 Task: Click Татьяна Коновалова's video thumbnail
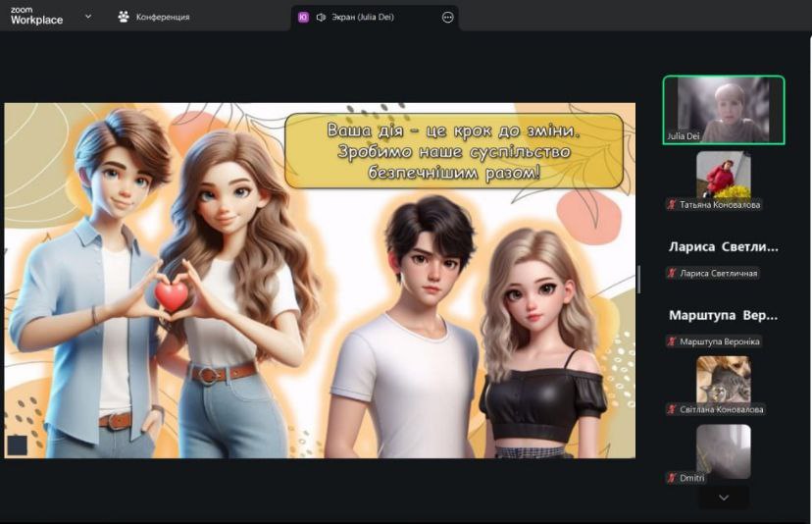(x=724, y=174)
